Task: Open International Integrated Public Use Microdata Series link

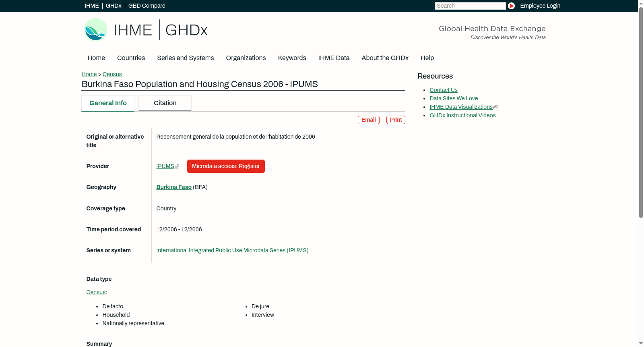Action: coord(232,250)
